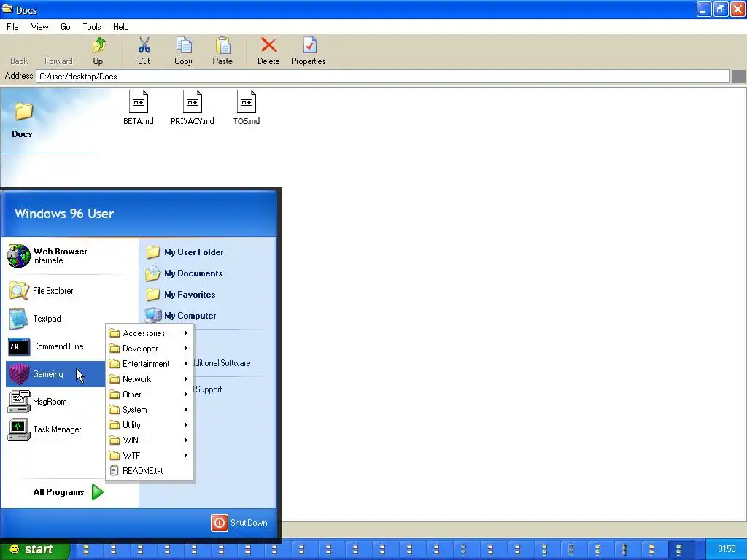Open the Tools menu
The height and width of the screenshot is (560, 747).
tap(91, 27)
